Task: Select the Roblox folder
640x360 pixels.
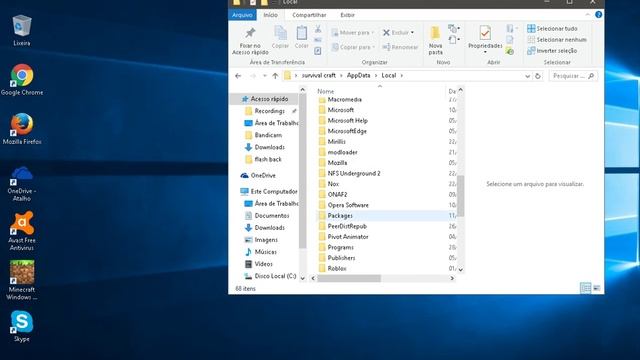Action: (x=337, y=269)
